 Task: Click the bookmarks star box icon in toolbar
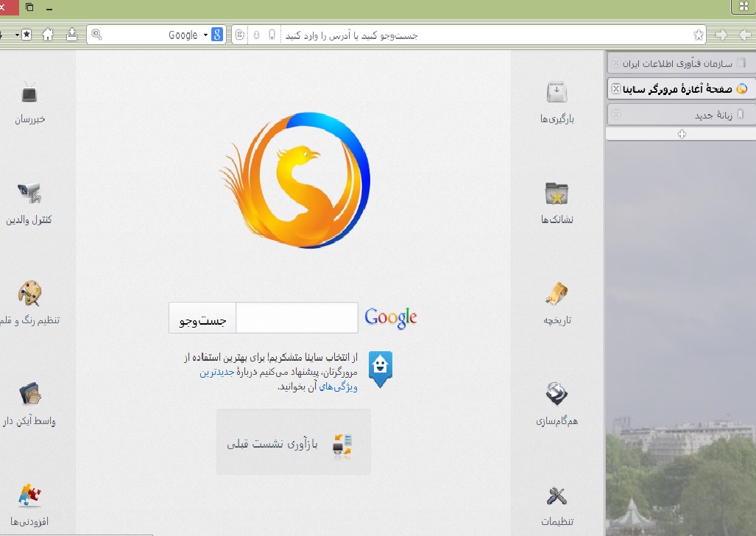tap(27, 35)
